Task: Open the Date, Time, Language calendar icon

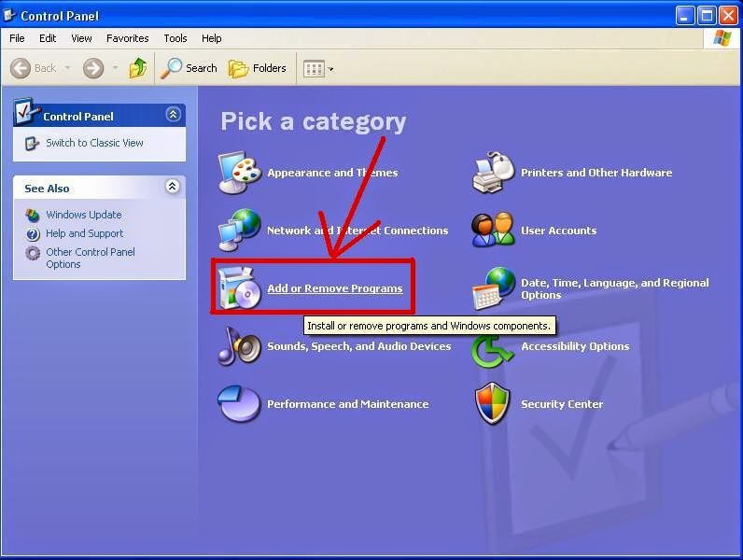Action: (493, 288)
